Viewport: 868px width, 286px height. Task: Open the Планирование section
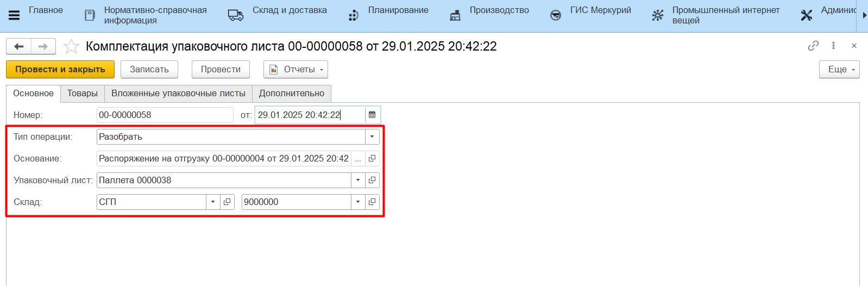pos(398,10)
